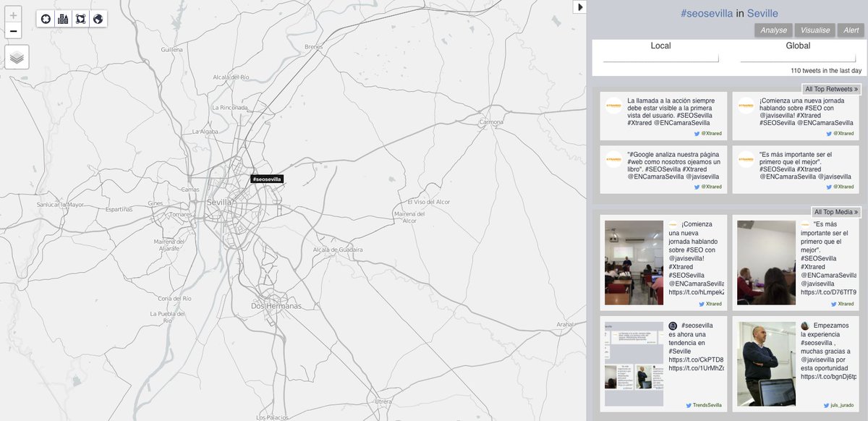Open the #seosevilla hashtag link in header

tap(707, 14)
